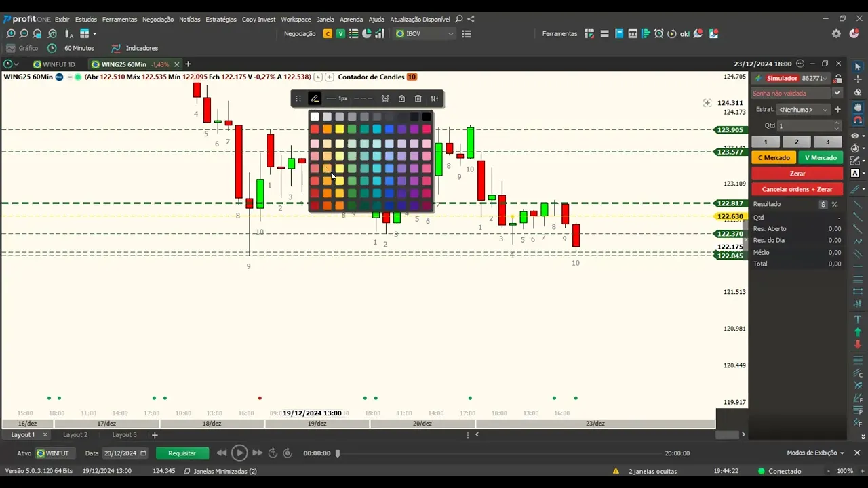The width and height of the screenshot is (868, 488).
Task: Click the Senha não validada password field
Action: click(x=791, y=93)
